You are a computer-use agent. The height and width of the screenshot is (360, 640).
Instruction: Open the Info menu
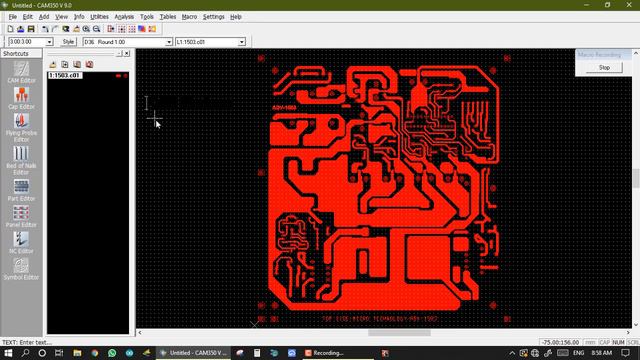point(79,17)
